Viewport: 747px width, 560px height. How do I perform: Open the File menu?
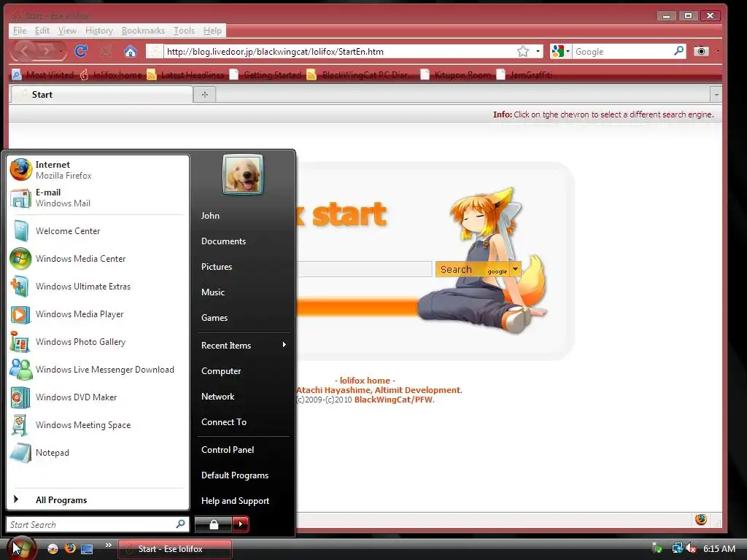click(x=20, y=31)
